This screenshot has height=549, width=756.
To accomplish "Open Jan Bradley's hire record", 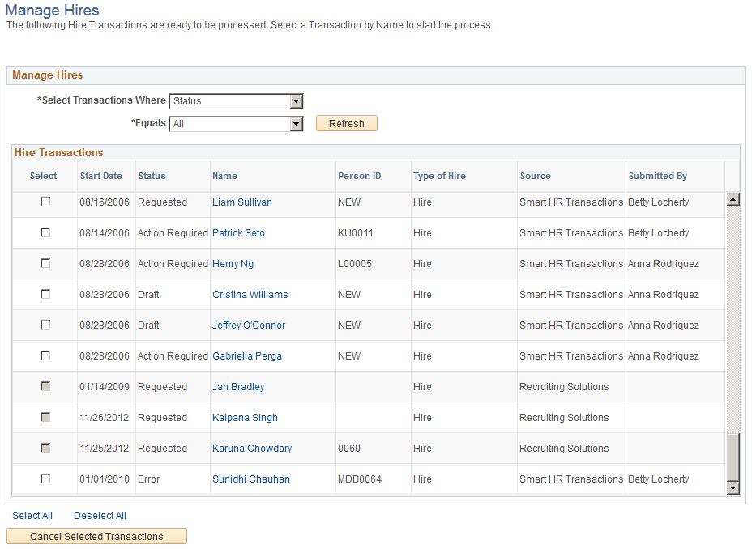I will pos(237,386).
